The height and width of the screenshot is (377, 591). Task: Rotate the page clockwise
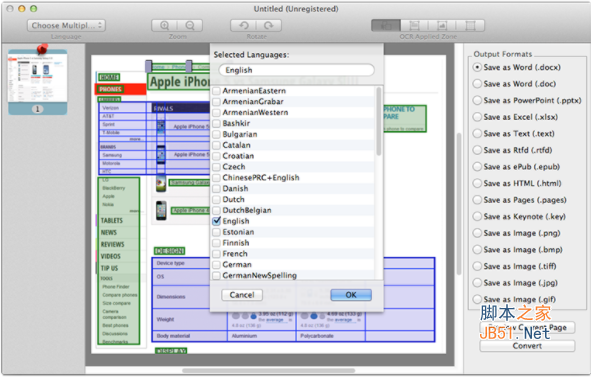coord(269,26)
